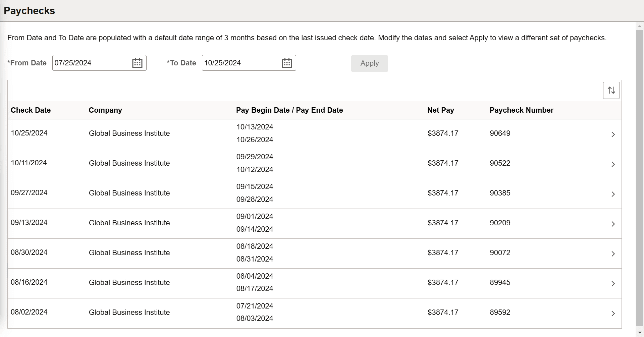
Task: Open the From Date calendar picker
Action: (137, 63)
